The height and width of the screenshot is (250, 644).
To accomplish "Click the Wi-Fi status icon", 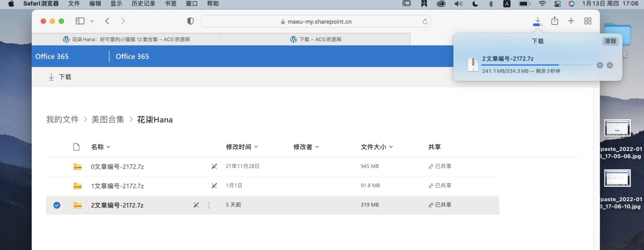I will click(x=542, y=4).
